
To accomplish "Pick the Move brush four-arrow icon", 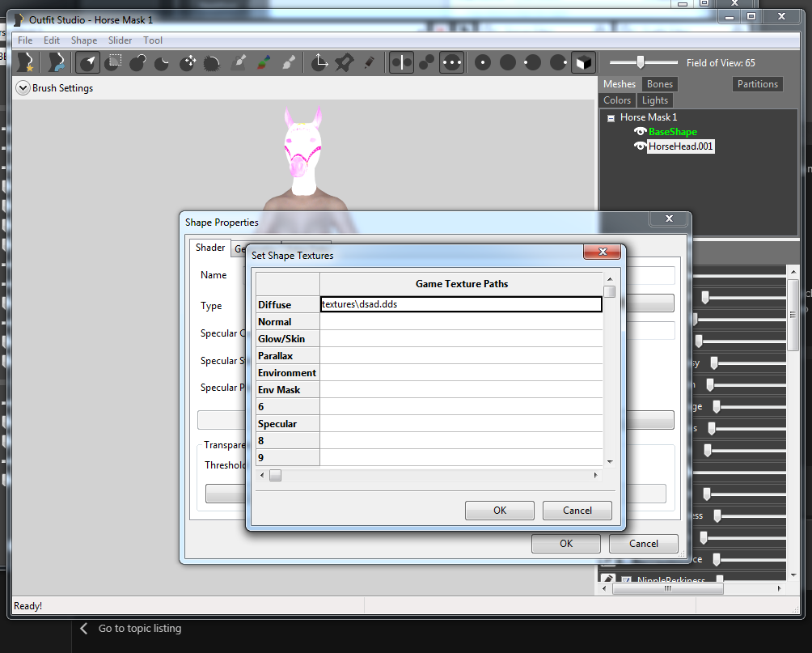I will click(x=188, y=62).
